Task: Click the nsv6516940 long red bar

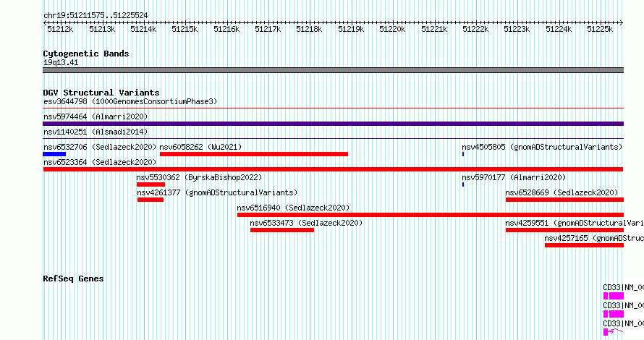Action: (431, 215)
